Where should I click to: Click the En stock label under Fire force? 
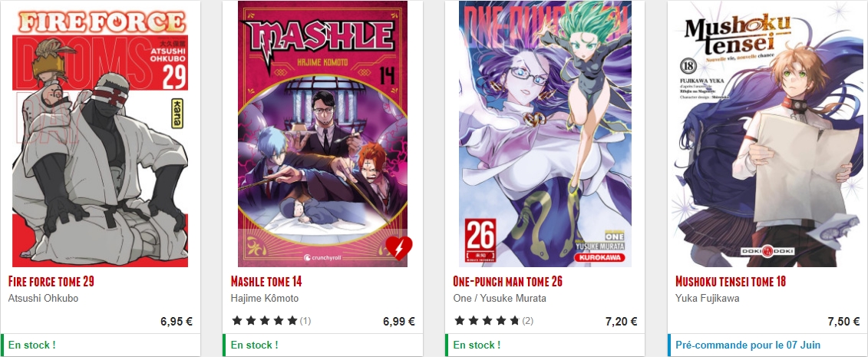pyautogui.click(x=32, y=345)
